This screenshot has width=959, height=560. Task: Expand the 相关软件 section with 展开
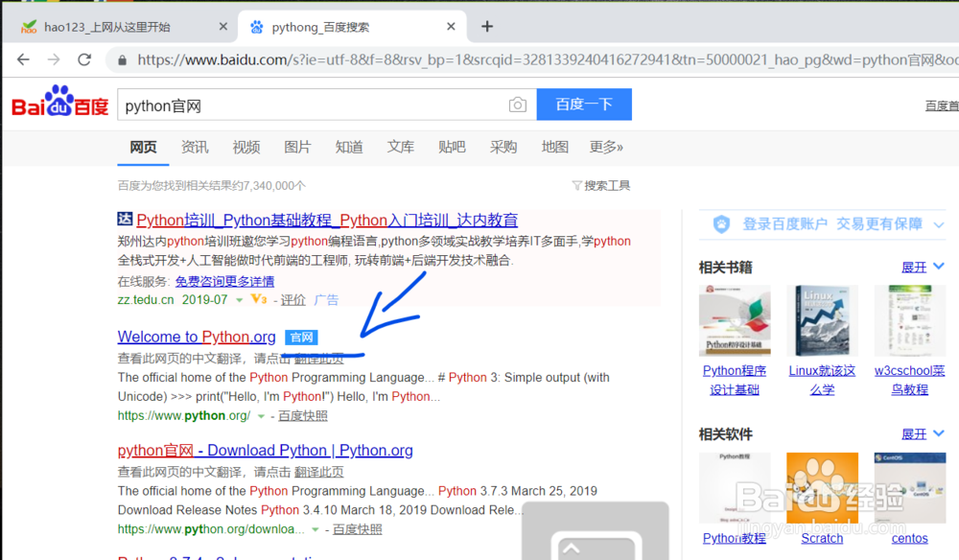(923, 434)
